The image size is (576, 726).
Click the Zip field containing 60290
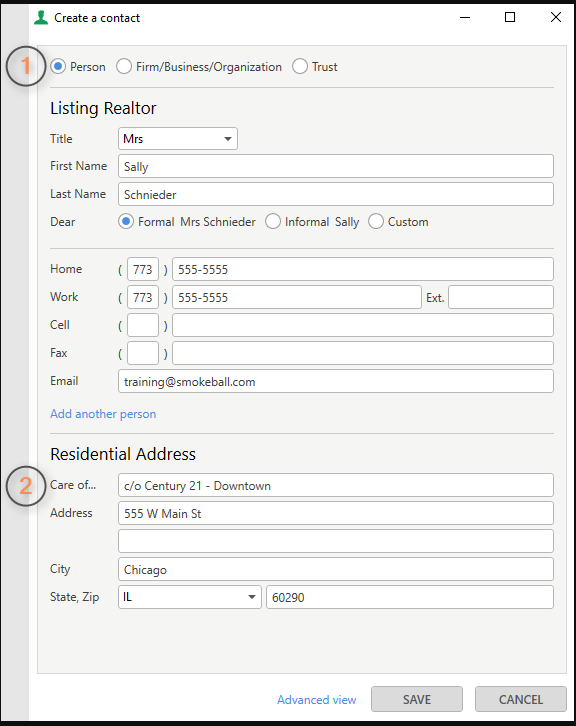(x=410, y=597)
